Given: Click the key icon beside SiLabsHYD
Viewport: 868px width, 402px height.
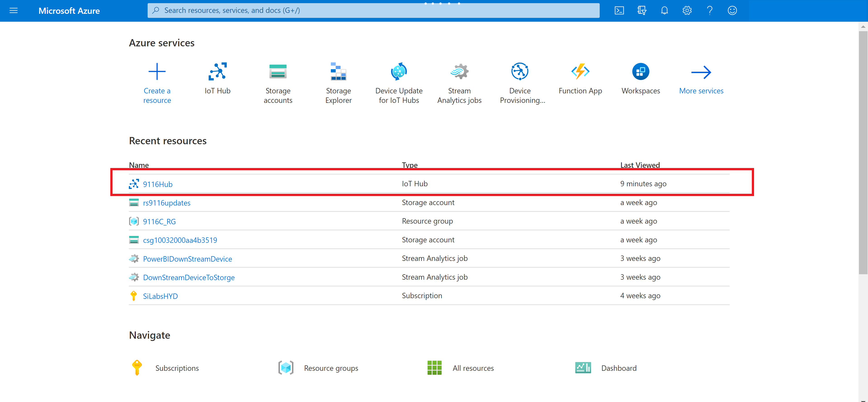Looking at the screenshot, I should pos(134,296).
